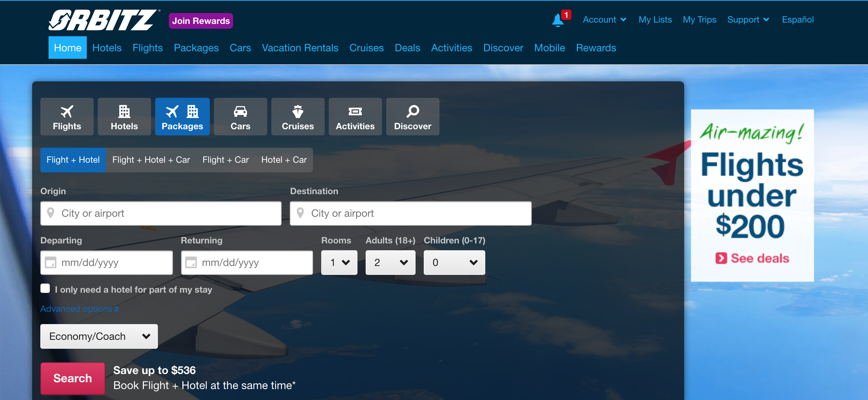This screenshot has width=868, height=400.
Task: Choose the Flight + Hotel option
Action: [73, 160]
